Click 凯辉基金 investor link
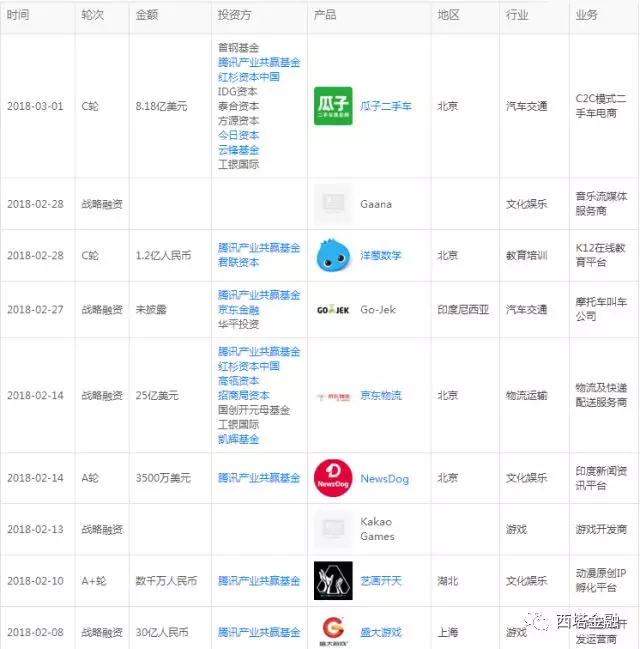 (x=238, y=439)
